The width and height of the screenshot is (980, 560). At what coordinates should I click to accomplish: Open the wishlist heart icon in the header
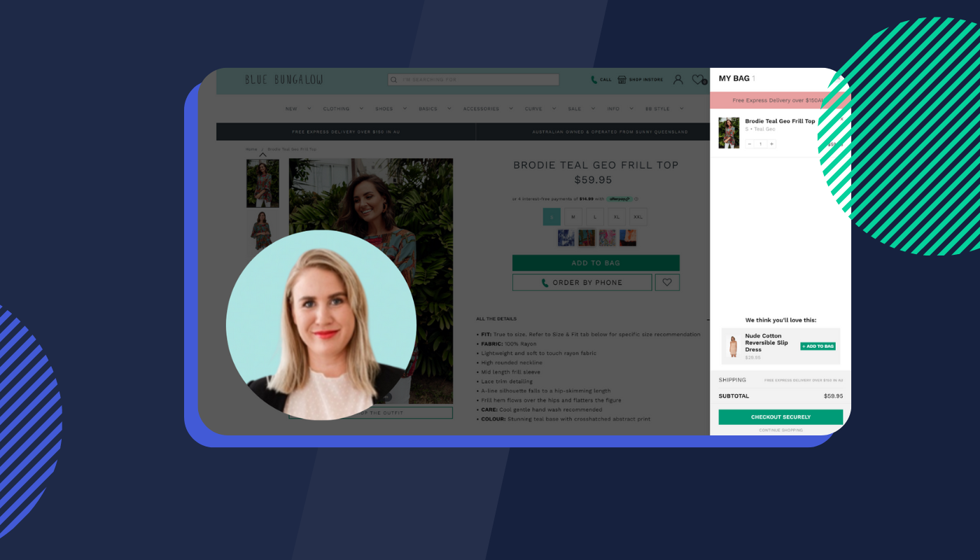point(697,79)
